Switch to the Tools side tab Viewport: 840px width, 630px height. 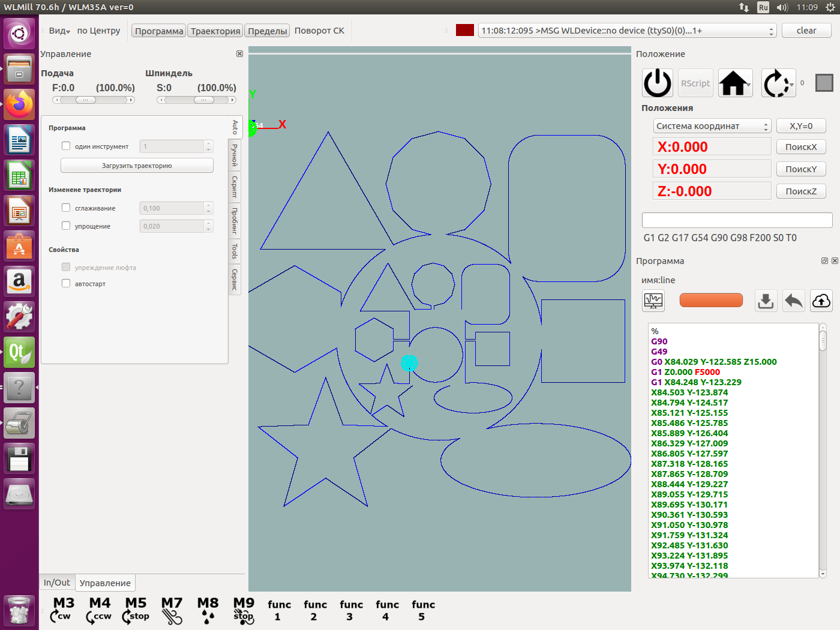coord(235,251)
